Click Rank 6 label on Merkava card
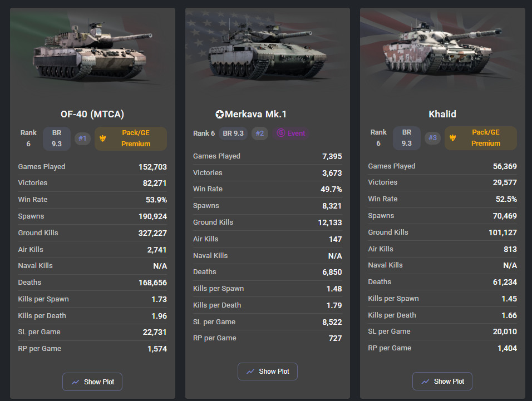Viewport: 532px width, 401px height. tap(204, 133)
